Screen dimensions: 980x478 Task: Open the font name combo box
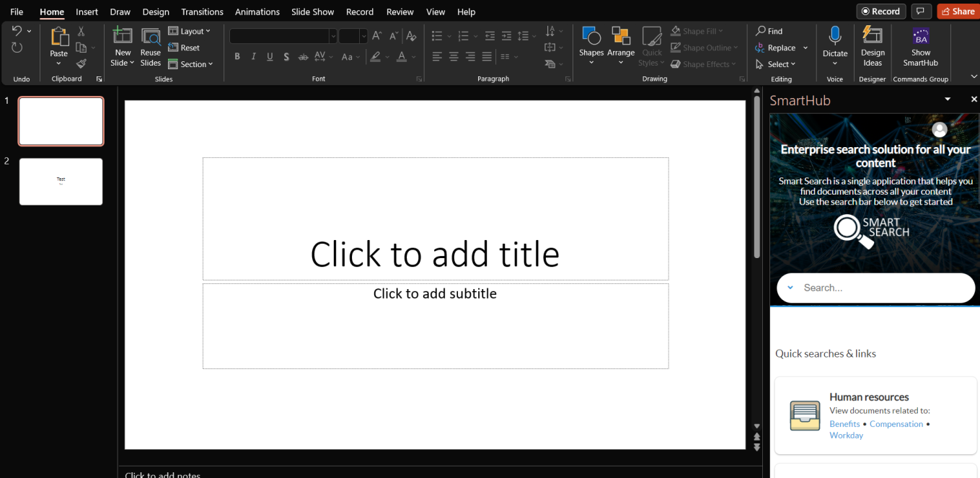283,36
